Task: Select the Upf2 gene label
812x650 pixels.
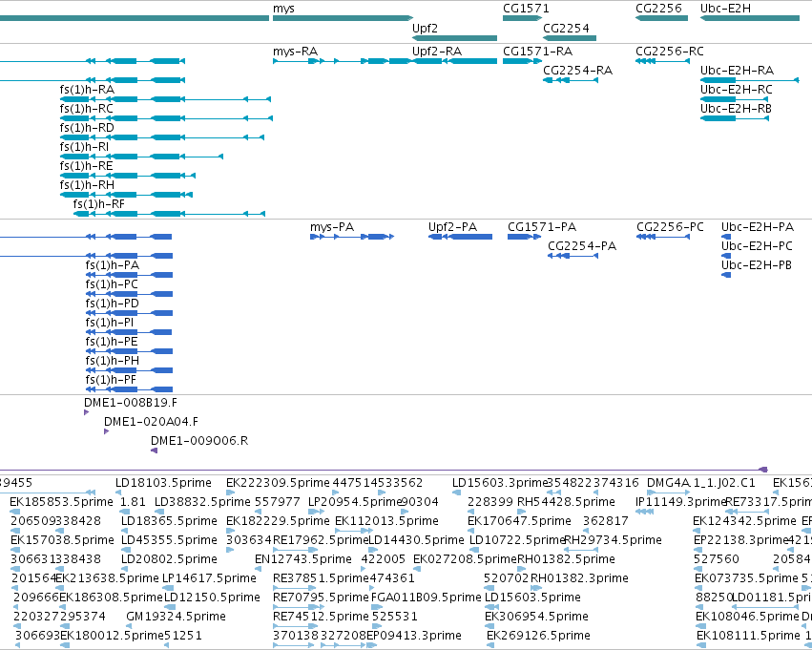Action: point(425,29)
